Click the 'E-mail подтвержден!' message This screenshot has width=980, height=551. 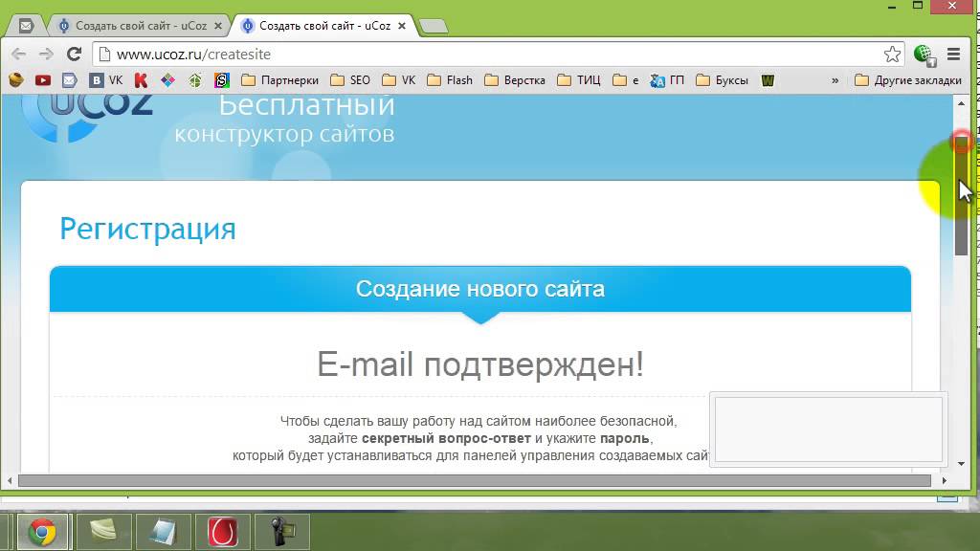click(480, 364)
